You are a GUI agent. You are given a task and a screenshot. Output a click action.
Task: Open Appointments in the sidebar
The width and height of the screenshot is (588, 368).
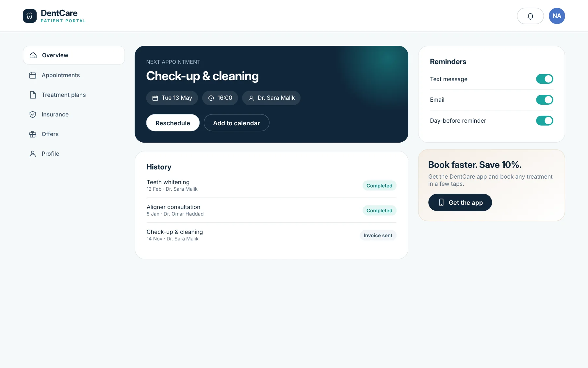point(74,75)
